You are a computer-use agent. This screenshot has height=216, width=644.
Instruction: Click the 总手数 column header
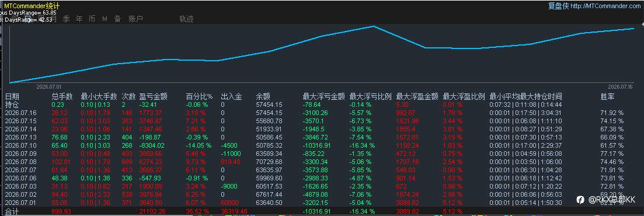(x=62, y=96)
